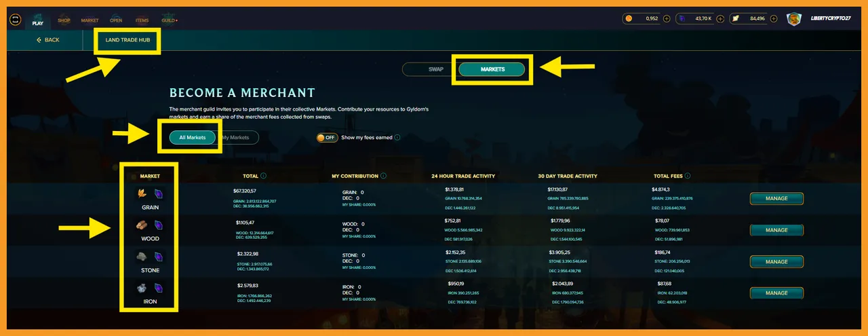
Task: Open the MARKET navigation item
Action: [x=90, y=20]
